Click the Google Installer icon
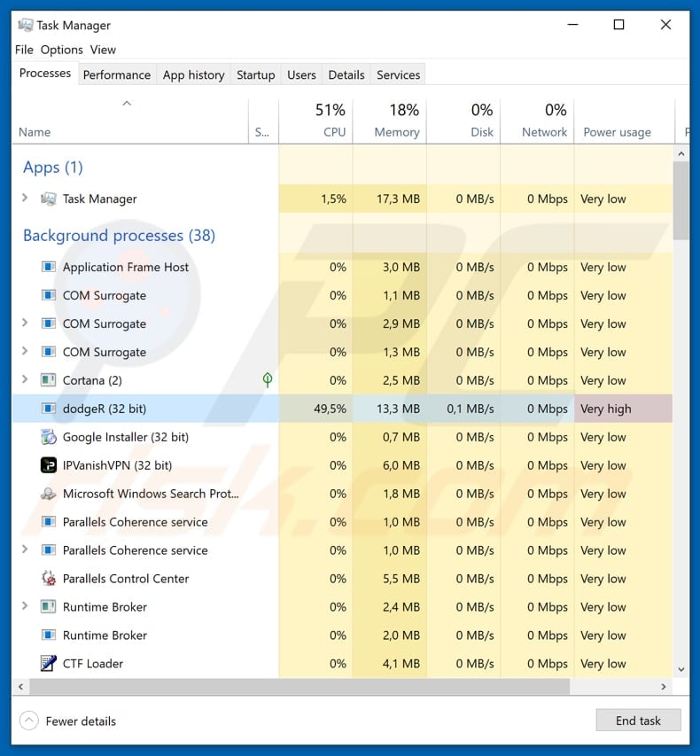The width and height of the screenshot is (700, 756). point(48,437)
